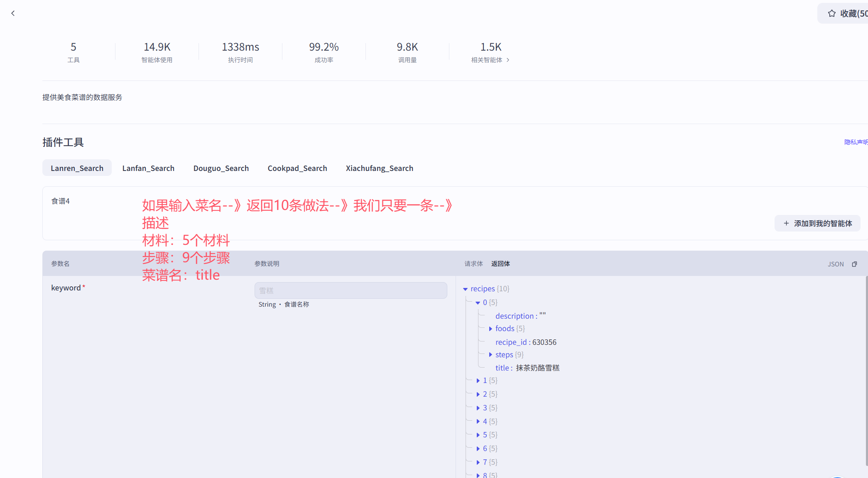Click the plus icon on add-to-agent button
Image resolution: width=868 pixels, height=478 pixels.
click(786, 223)
